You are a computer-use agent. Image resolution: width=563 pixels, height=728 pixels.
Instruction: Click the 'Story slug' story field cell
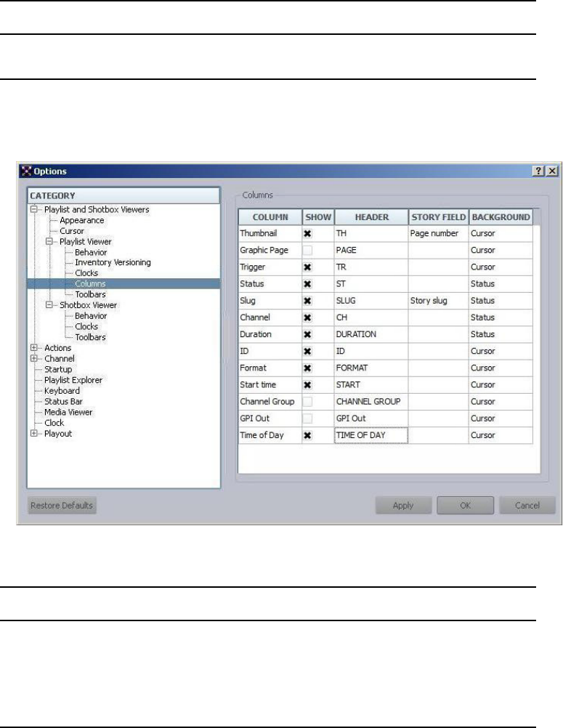tap(438, 301)
